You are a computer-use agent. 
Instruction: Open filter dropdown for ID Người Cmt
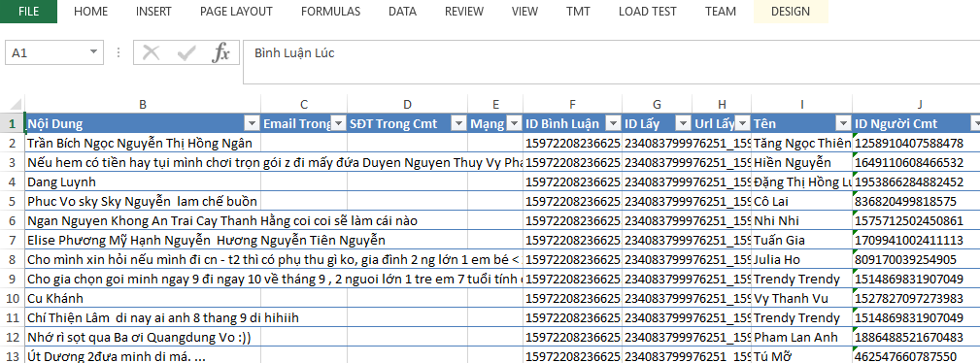pyautogui.click(x=975, y=123)
